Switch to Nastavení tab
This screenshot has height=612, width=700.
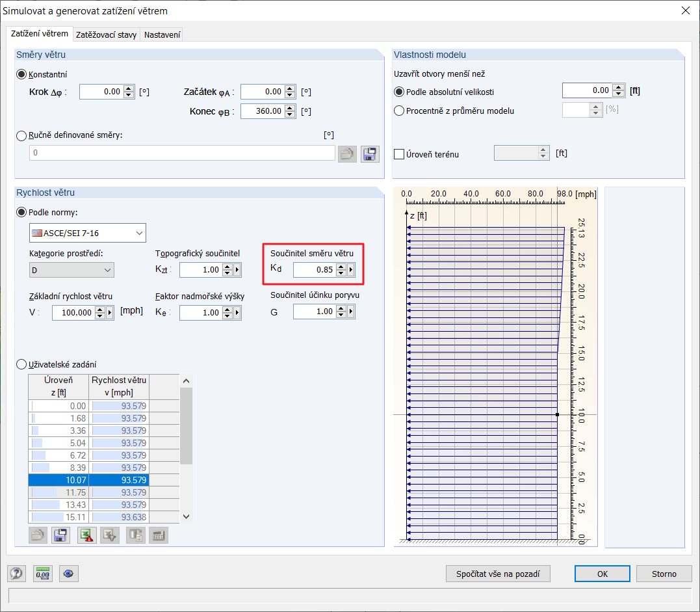162,34
